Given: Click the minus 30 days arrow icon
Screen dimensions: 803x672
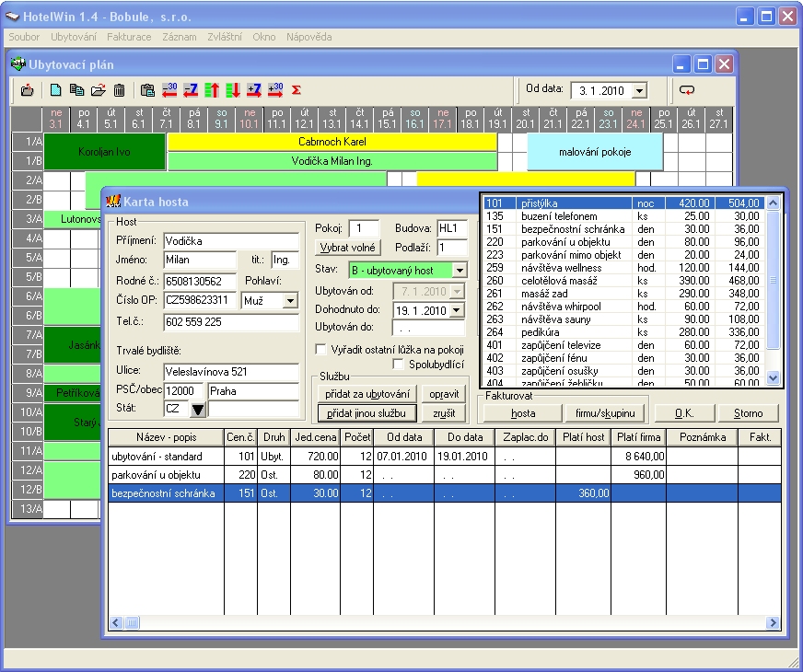Looking at the screenshot, I should pos(169,90).
